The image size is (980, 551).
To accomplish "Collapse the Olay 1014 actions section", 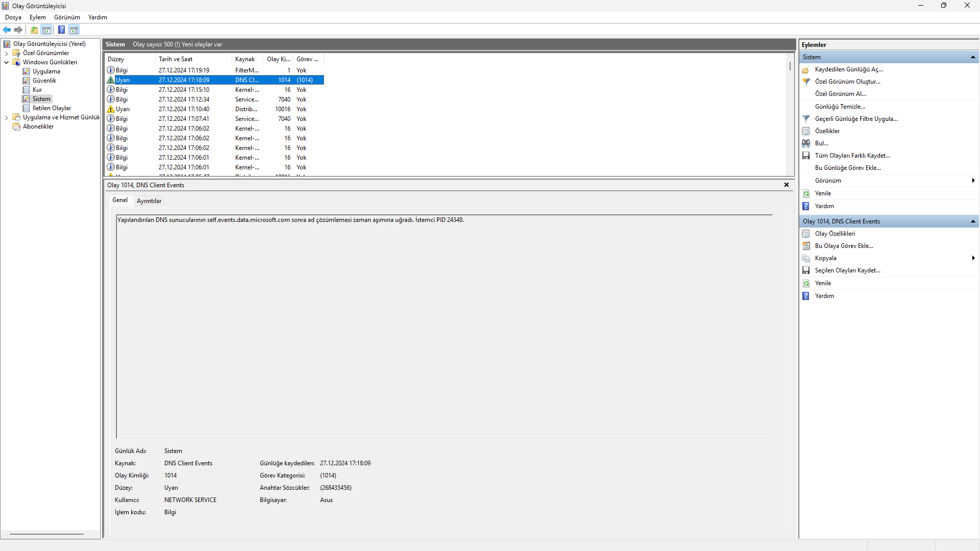I will (973, 221).
